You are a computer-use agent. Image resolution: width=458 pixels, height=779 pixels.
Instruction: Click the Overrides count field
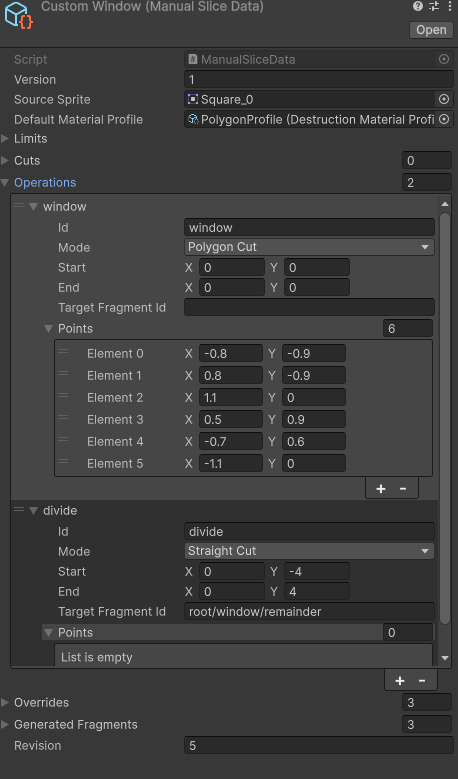point(427,702)
